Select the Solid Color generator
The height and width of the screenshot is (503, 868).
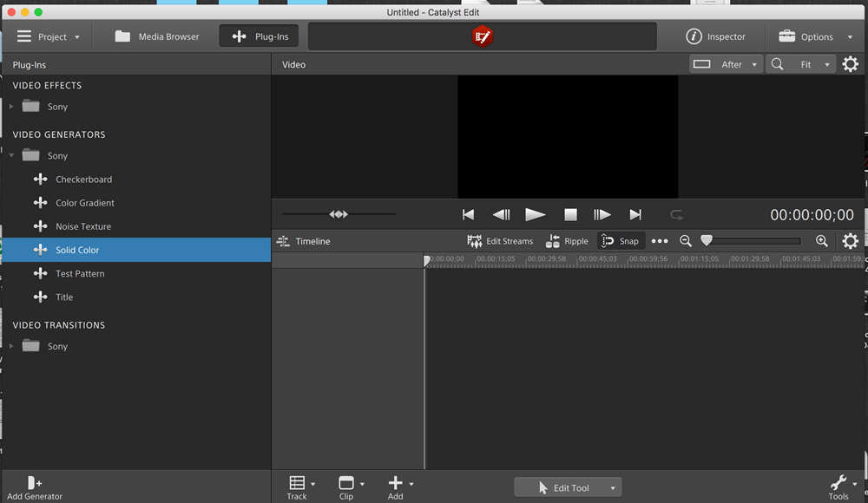pyautogui.click(x=136, y=250)
